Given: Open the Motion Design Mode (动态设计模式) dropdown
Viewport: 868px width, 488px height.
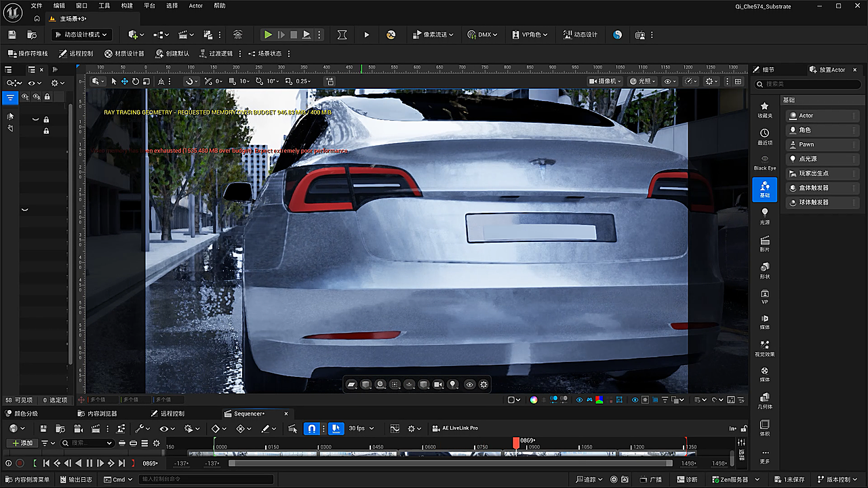Looking at the screenshot, I should click(81, 35).
